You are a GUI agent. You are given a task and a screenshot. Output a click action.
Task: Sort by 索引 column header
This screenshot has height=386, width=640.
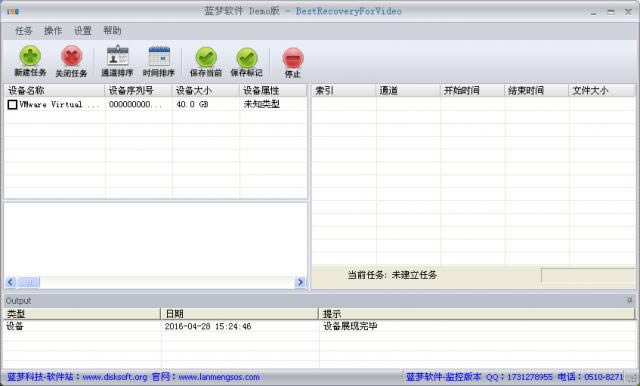[344, 91]
